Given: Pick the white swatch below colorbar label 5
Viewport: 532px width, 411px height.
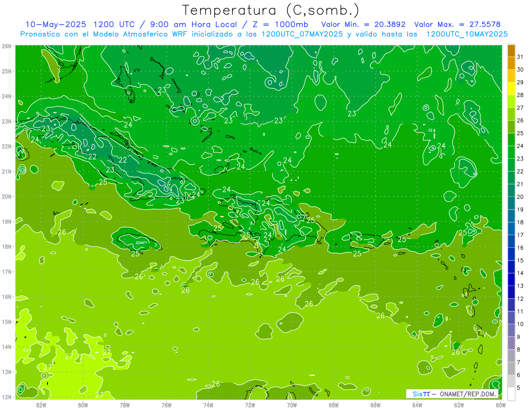Looking at the screenshot, I should tap(511, 394).
